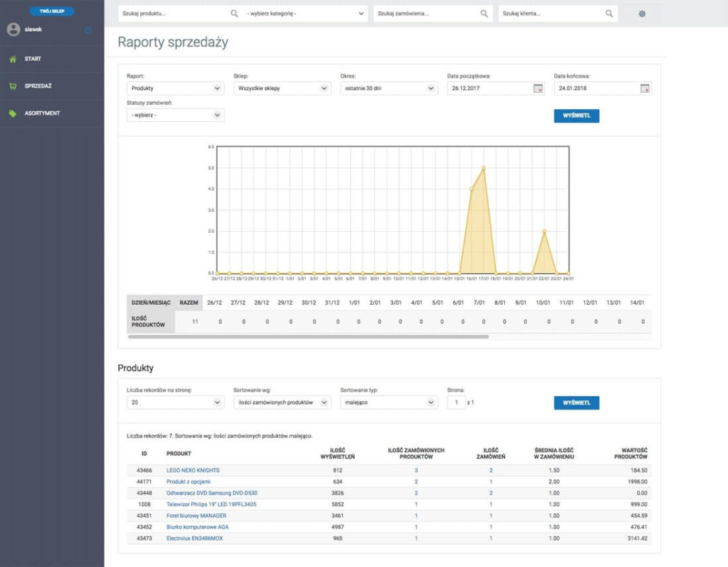
Task: Open Fotel biurowy MANAGER link
Action: 196,516
